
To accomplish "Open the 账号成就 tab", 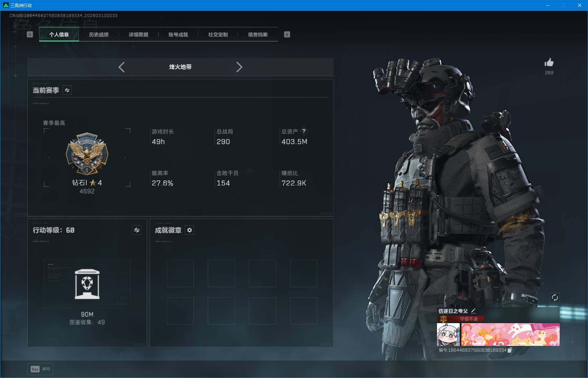I will 178,35.
